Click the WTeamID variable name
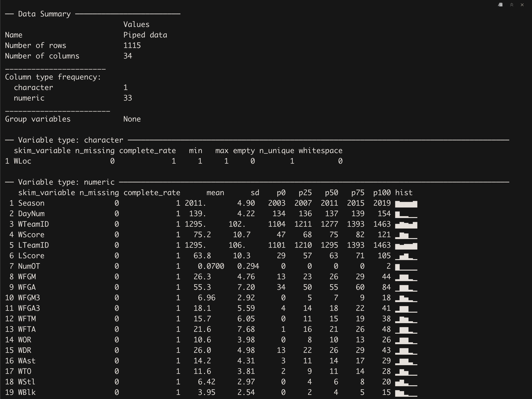 (x=33, y=224)
